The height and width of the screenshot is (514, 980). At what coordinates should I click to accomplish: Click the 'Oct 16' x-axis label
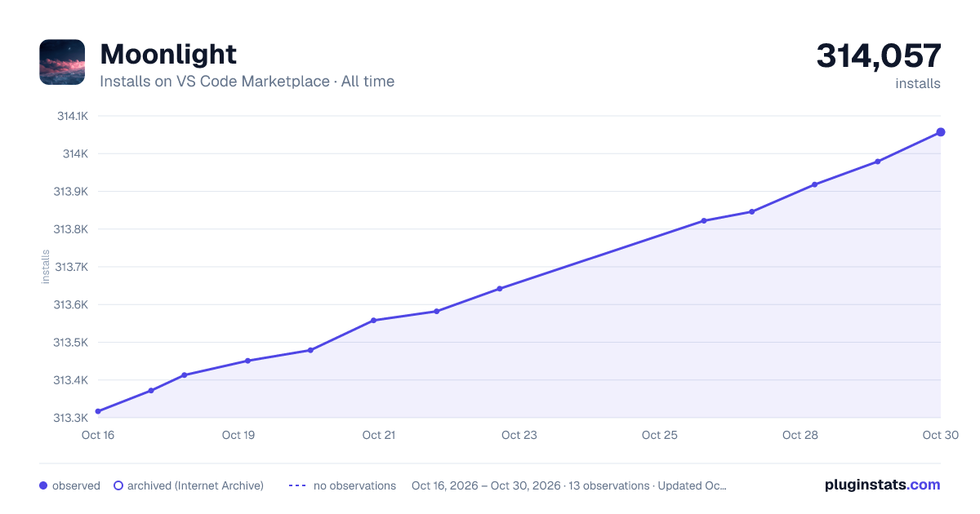pyautogui.click(x=98, y=435)
